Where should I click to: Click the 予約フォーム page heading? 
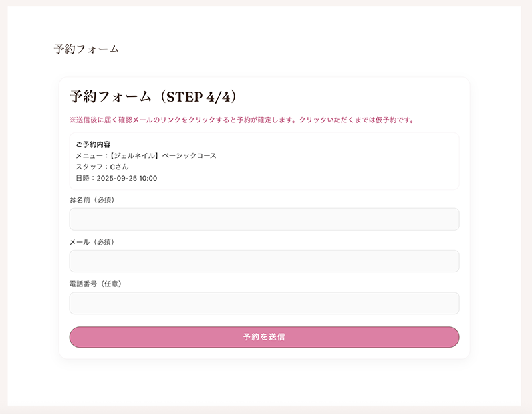85,47
